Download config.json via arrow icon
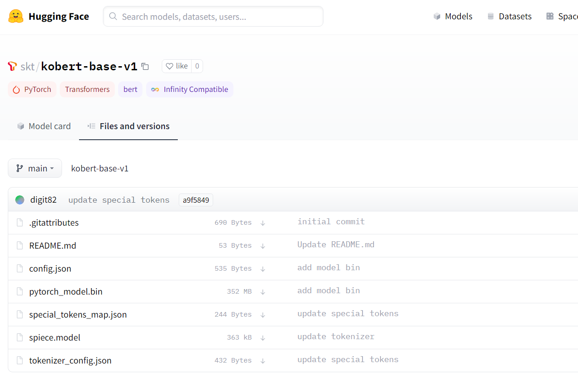578x392 pixels. pos(263,269)
